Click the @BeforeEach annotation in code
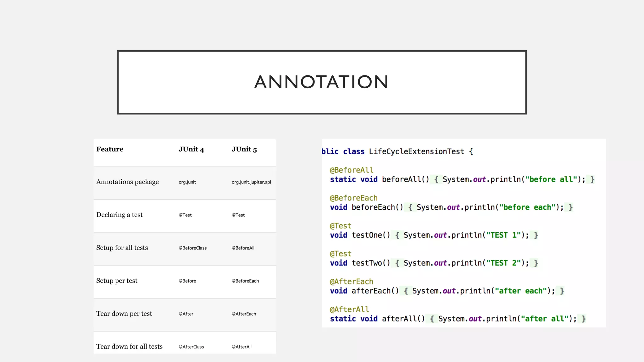 [353, 198]
